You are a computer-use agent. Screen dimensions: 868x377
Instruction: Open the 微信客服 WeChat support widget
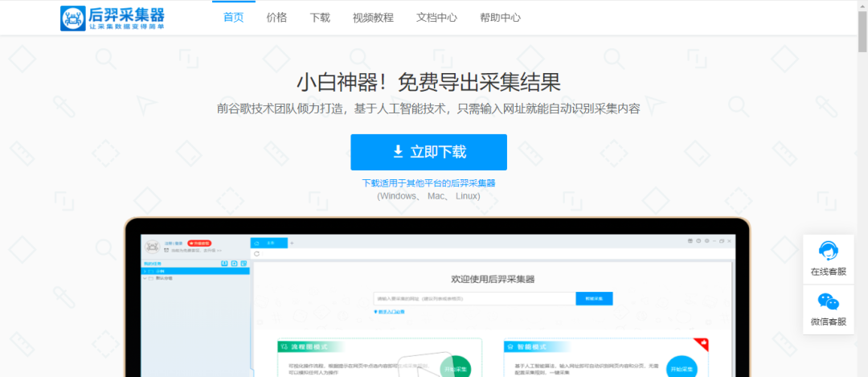(828, 309)
